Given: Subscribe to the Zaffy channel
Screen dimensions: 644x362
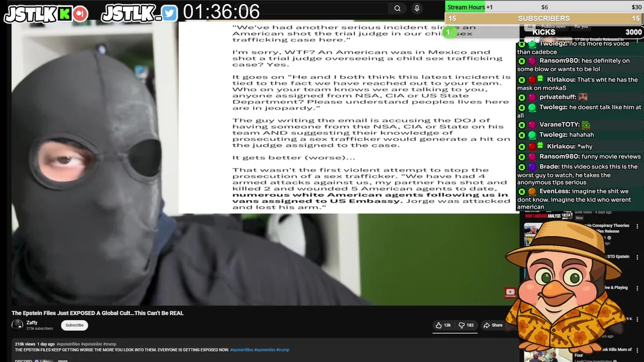Looking at the screenshot, I should (x=74, y=325).
